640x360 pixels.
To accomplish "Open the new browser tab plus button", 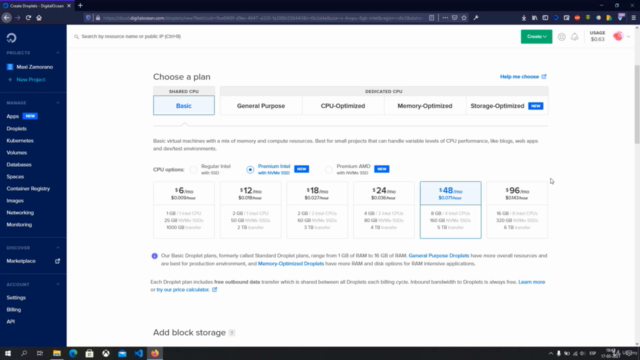I will (80, 6).
